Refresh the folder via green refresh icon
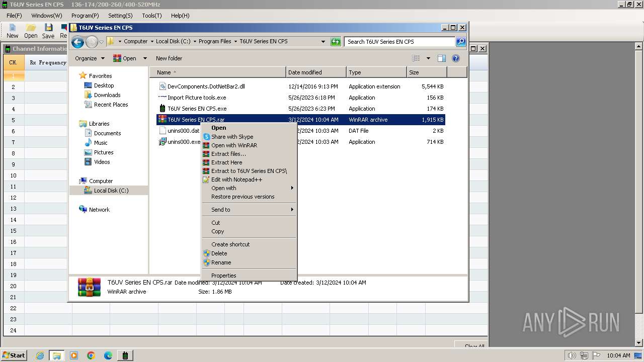Viewport: 644px width, 362px height. (336, 42)
